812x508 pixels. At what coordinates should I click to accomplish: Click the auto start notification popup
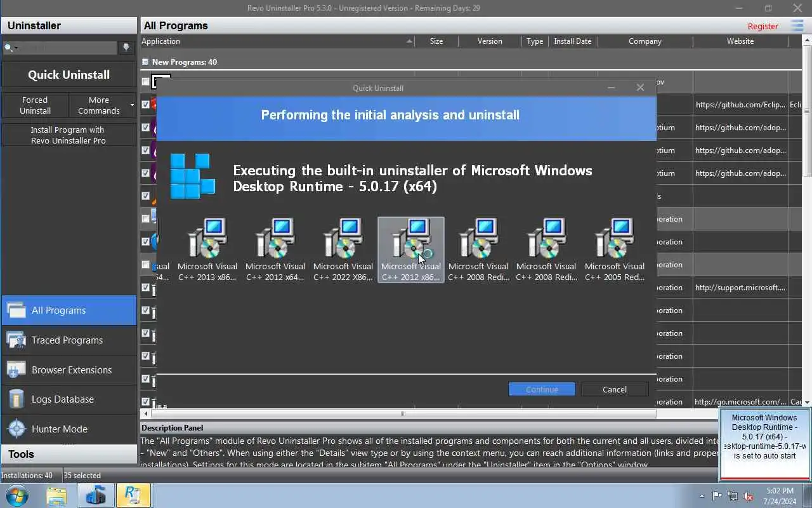tap(764, 444)
